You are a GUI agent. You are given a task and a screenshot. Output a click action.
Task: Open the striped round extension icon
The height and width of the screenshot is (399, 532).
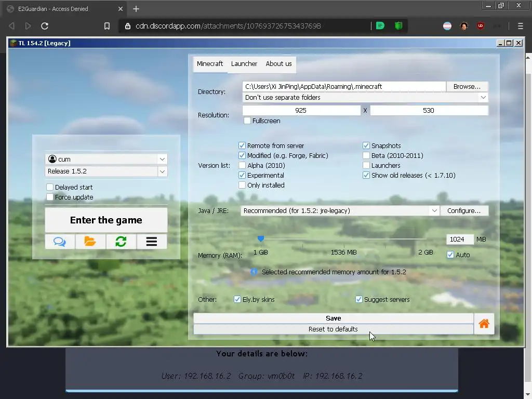447,26
